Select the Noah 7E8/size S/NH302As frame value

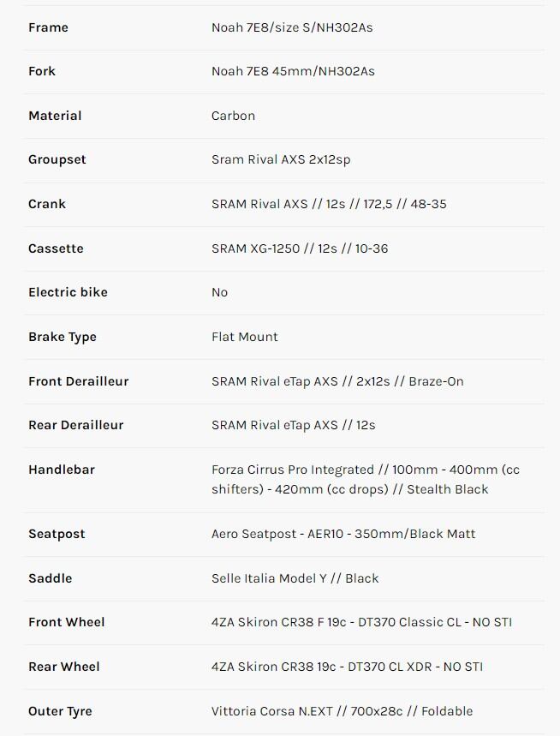pos(292,27)
